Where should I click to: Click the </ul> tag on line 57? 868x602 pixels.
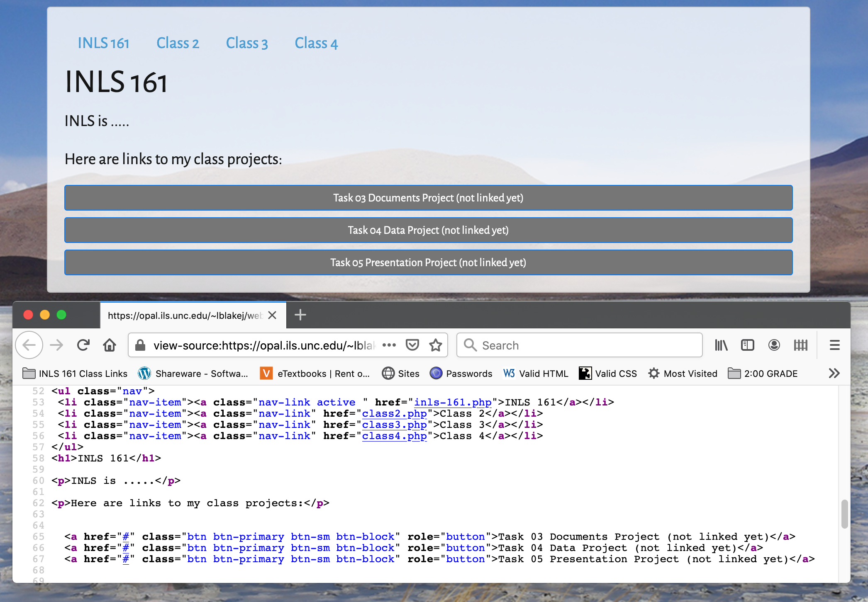(x=67, y=447)
